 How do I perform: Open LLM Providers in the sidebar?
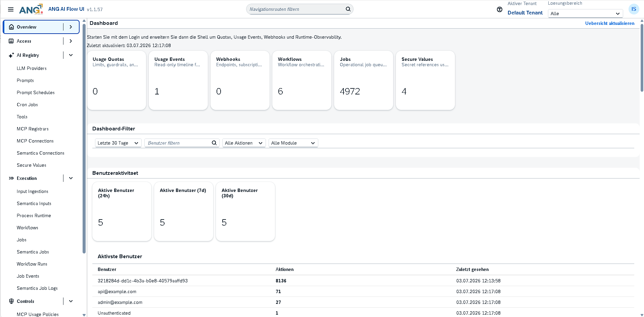click(32, 68)
